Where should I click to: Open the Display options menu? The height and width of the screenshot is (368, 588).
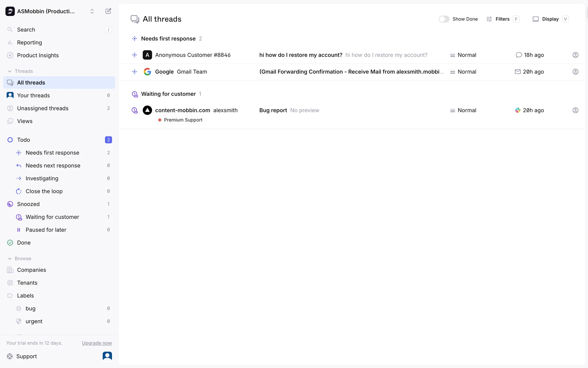click(x=550, y=19)
